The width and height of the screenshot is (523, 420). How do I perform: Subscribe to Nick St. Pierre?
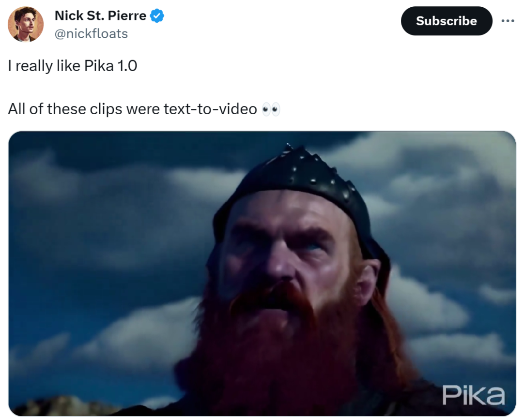tap(446, 21)
